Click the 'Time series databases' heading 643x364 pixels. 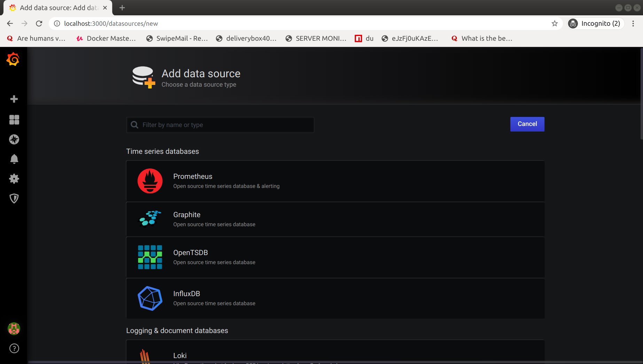pyautogui.click(x=163, y=151)
